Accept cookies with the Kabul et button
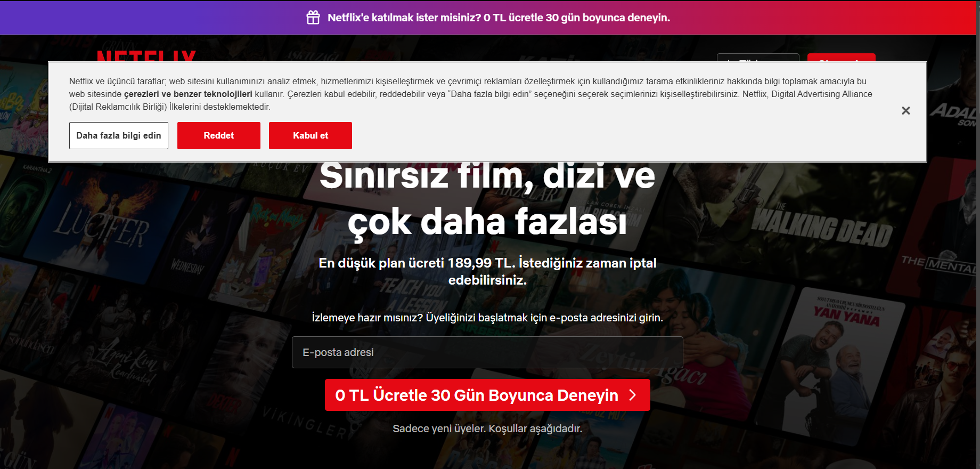This screenshot has width=980, height=469. 311,135
